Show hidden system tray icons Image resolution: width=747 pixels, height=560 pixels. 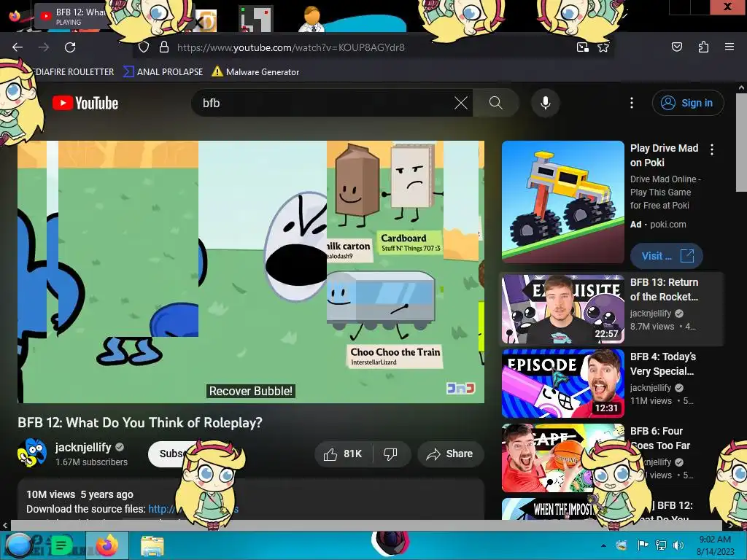click(603, 545)
